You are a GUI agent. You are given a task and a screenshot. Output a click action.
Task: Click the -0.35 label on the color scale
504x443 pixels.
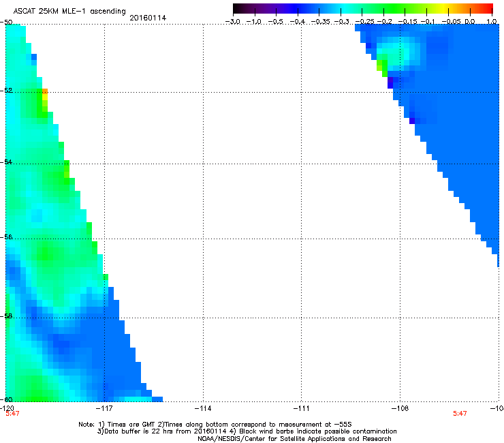(x=321, y=22)
